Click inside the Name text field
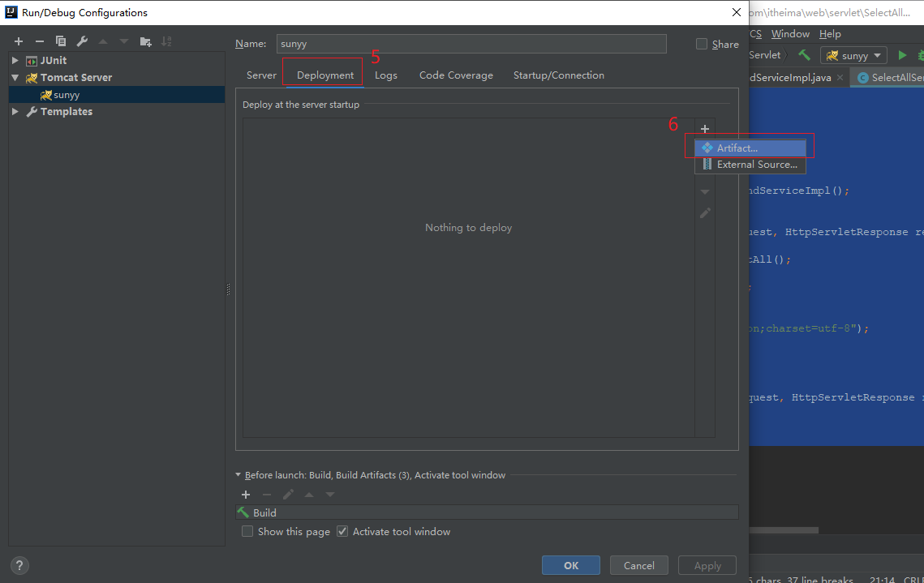Image resolution: width=924 pixels, height=583 pixels. pos(471,44)
